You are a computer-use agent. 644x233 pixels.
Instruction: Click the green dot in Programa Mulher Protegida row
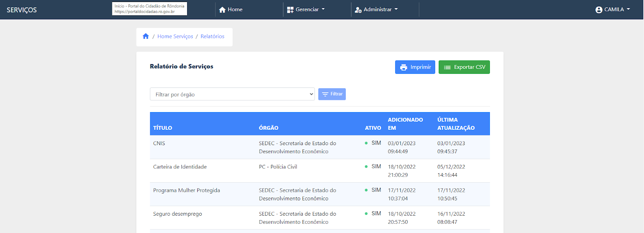[x=366, y=190]
